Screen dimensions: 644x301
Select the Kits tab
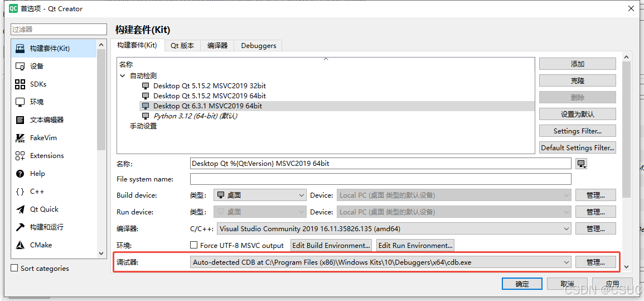(x=137, y=45)
